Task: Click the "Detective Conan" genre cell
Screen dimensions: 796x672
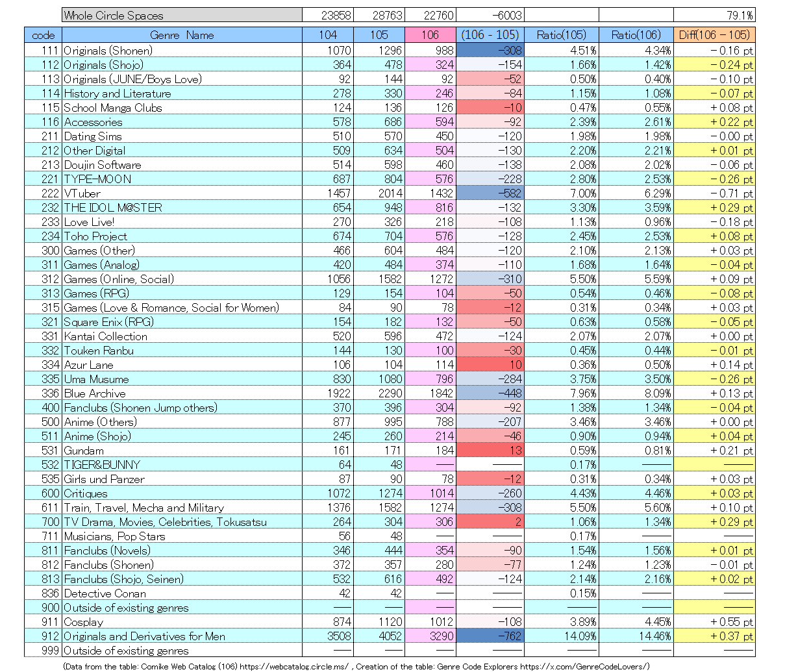Action: click(182, 593)
